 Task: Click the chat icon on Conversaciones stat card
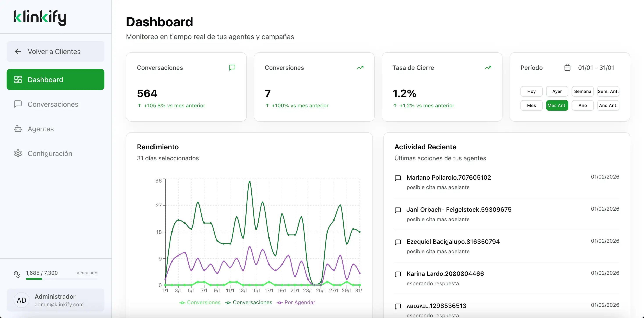tap(232, 68)
